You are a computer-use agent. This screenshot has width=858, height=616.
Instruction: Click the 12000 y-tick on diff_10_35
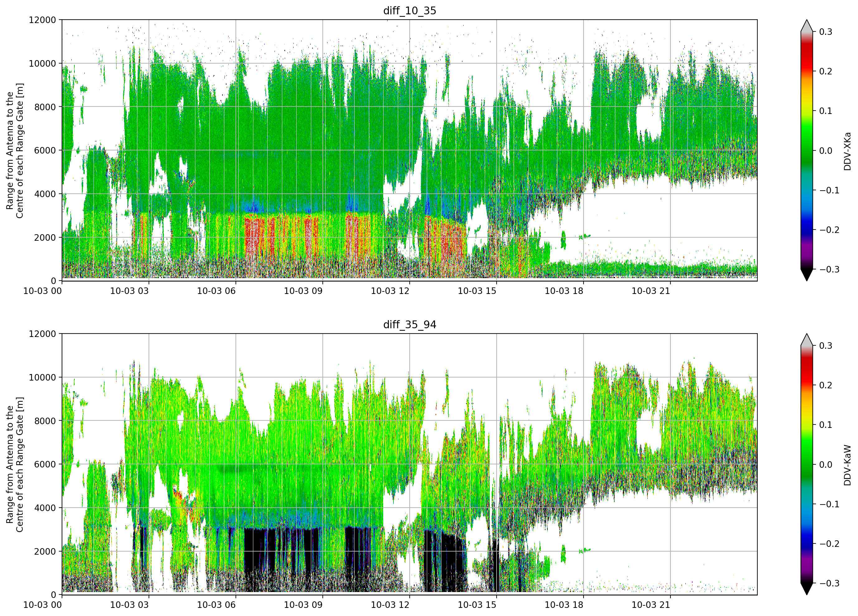tap(42, 20)
